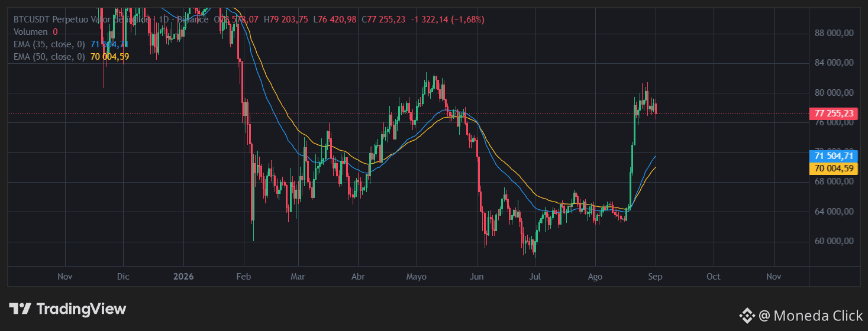Click the yellow 70 004,59 EMA price label

pyautogui.click(x=833, y=168)
